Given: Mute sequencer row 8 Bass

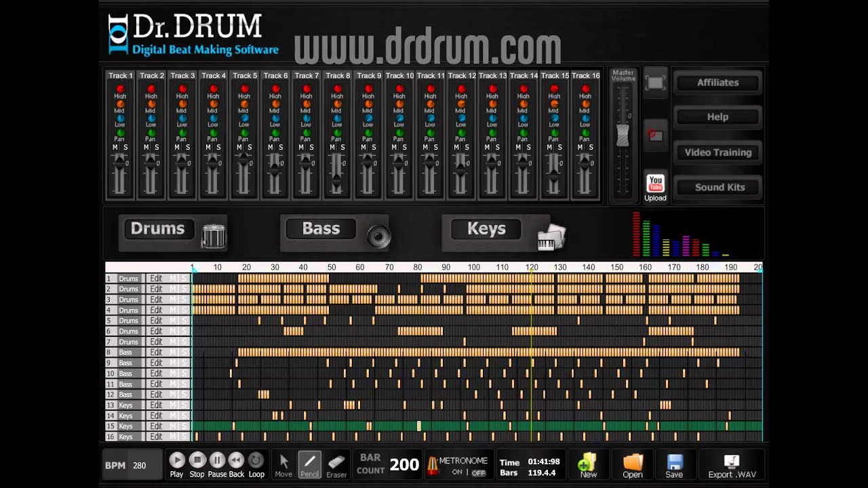Looking at the screenshot, I should click(x=173, y=352).
